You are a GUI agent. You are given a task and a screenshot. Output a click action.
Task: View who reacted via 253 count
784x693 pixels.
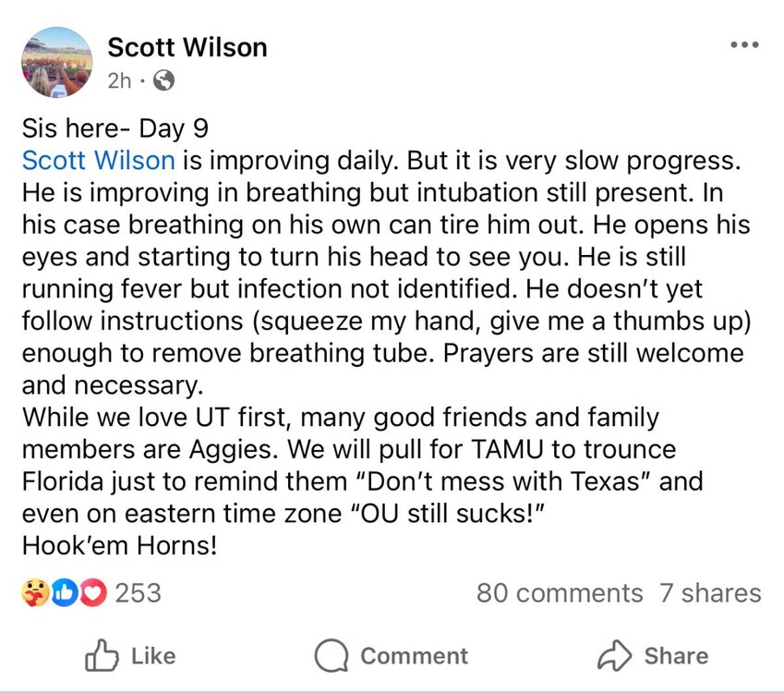tap(138, 592)
